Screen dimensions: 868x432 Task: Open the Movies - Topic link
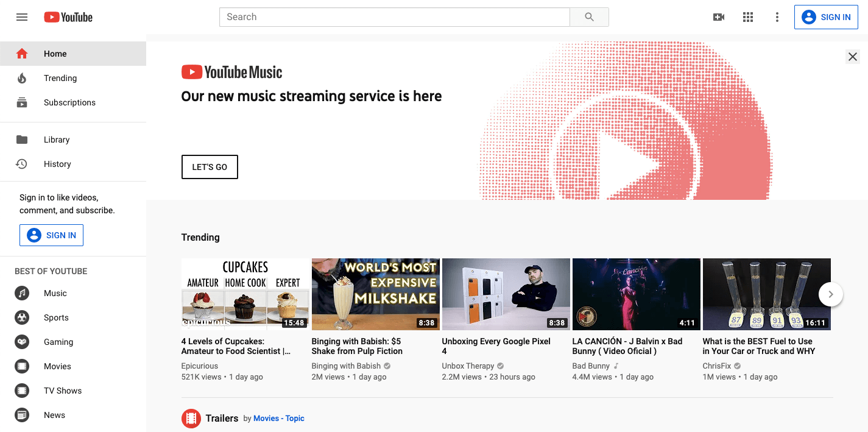pos(278,418)
